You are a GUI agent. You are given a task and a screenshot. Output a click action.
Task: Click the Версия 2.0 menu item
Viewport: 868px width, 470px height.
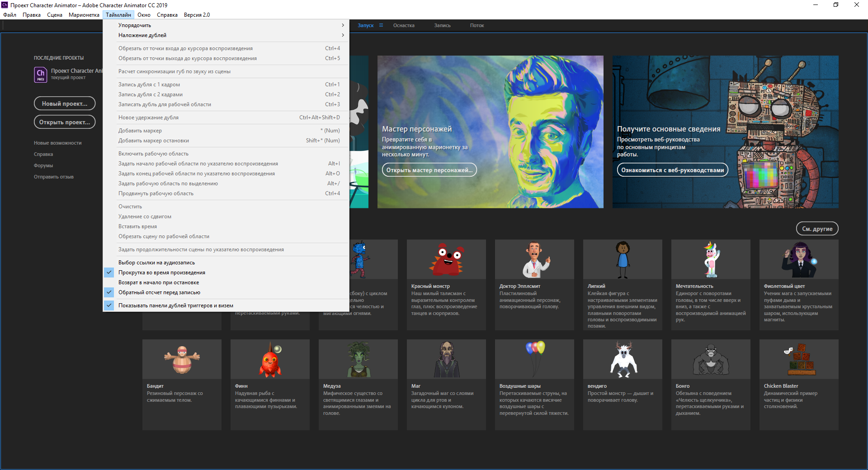(x=197, y=15)
